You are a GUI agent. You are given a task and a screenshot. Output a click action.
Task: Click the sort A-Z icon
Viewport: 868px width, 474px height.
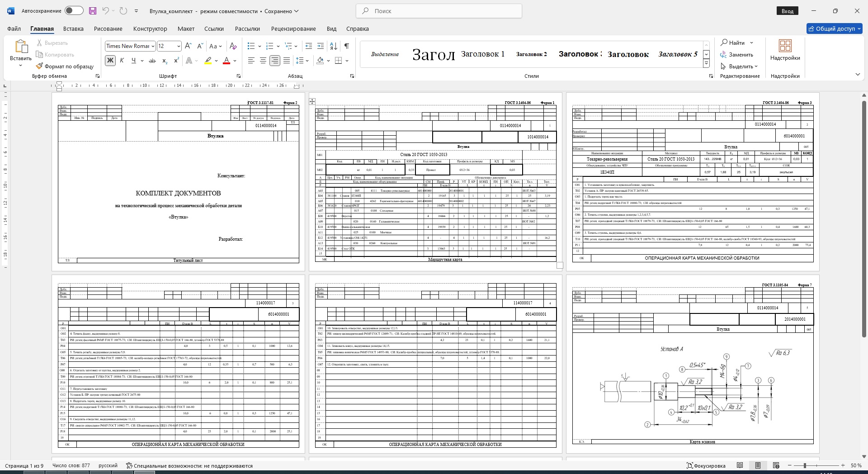pyautogui.click(x=334, y=46)
